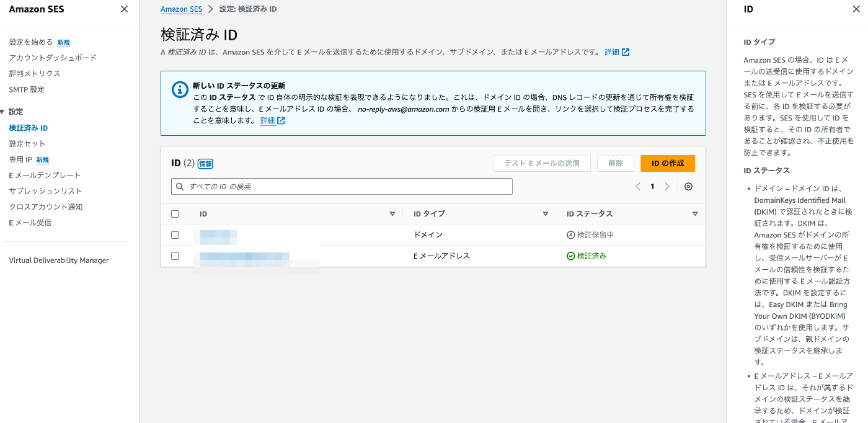Screen dimensions: 868x423
Task: Click external link icon in banner 詳細
Action: point(281,121)
